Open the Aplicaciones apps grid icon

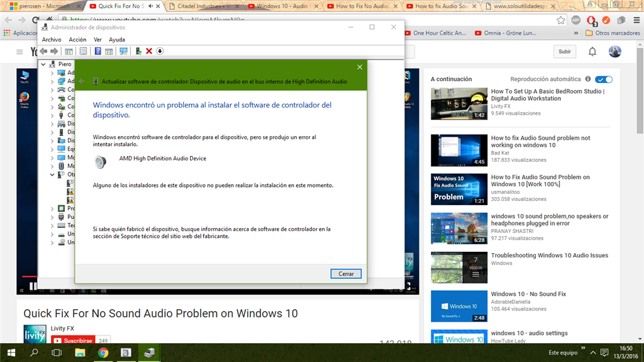click(x=7, y=33)
